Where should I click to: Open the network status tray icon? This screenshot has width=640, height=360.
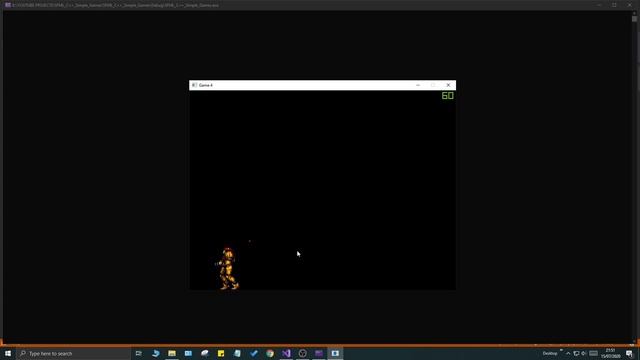coord(576,353)
